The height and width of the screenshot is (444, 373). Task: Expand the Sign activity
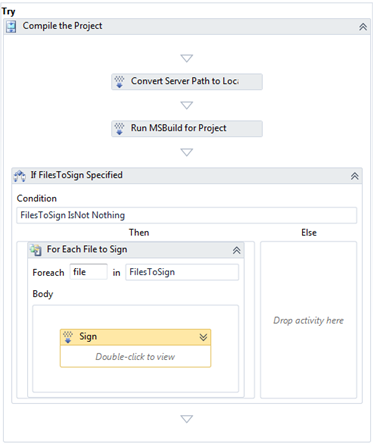click(203, 337)
